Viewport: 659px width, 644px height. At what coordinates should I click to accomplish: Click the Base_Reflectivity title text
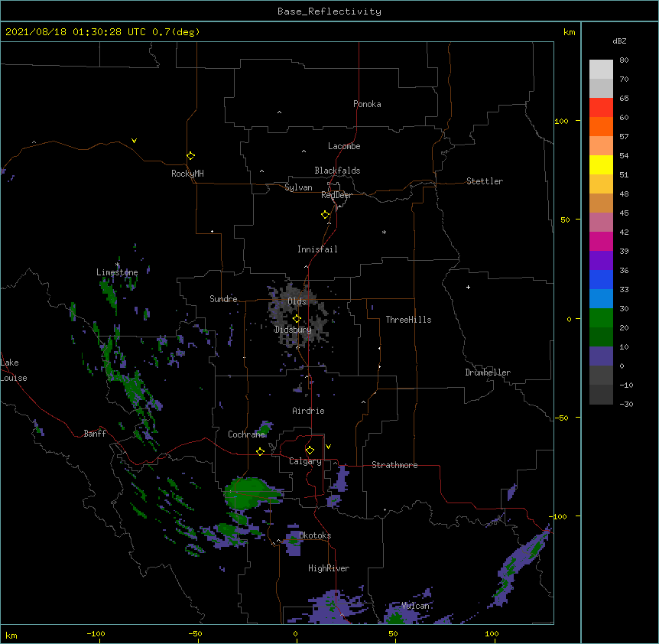click(x=329, y=11)
